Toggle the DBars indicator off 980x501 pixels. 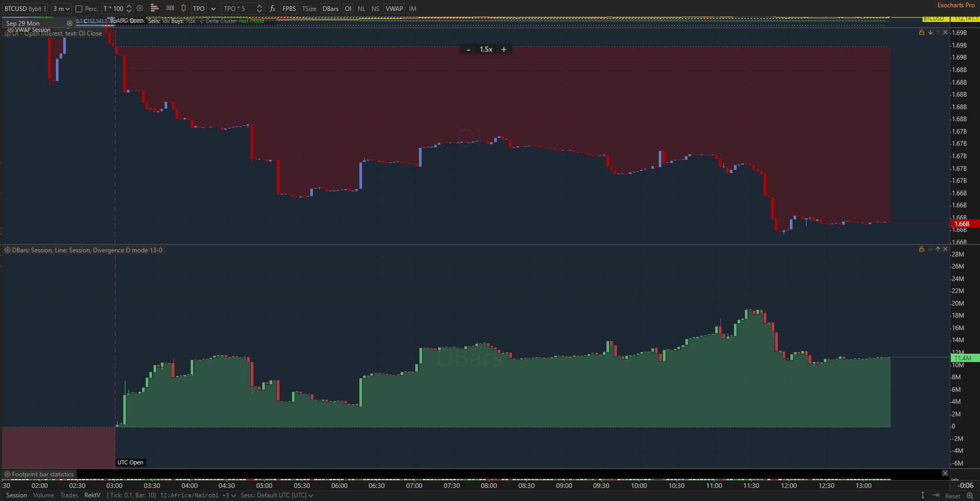[330, 8]
